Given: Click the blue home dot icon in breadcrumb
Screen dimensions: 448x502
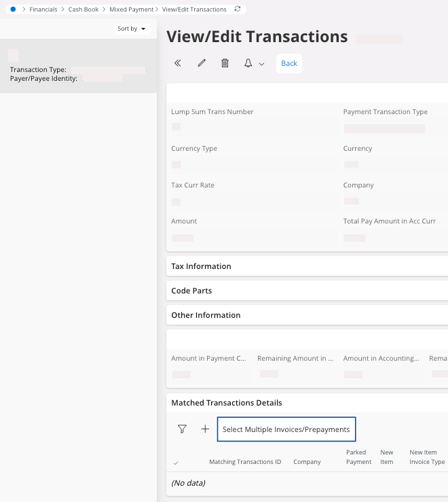Looking at the screenshot, I should (13, 10).
